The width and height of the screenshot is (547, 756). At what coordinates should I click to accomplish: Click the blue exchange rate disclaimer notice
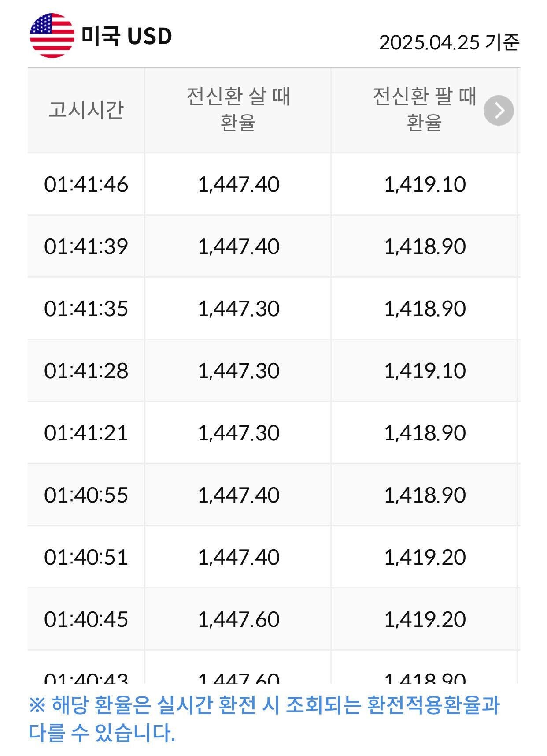point(264,719)
